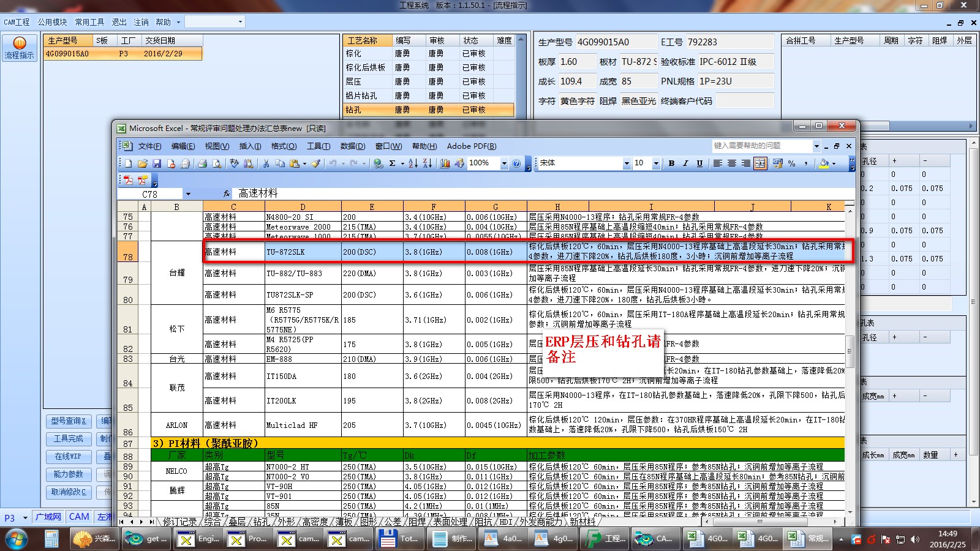The width and height of the screenshot is (980, 551).
Task: Click the Cut scissors icon
Action: [x=266, y=163]
